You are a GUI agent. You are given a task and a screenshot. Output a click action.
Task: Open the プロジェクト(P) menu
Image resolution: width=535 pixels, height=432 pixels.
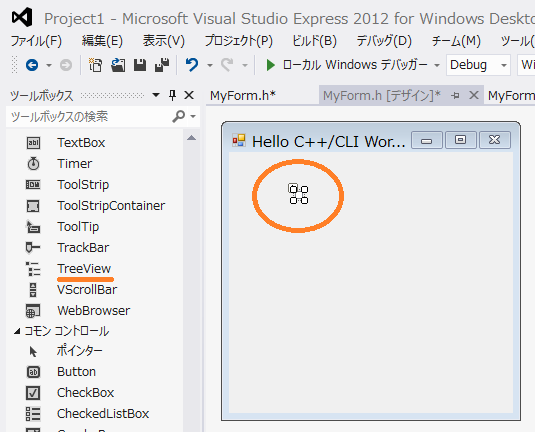coord(238,41)
